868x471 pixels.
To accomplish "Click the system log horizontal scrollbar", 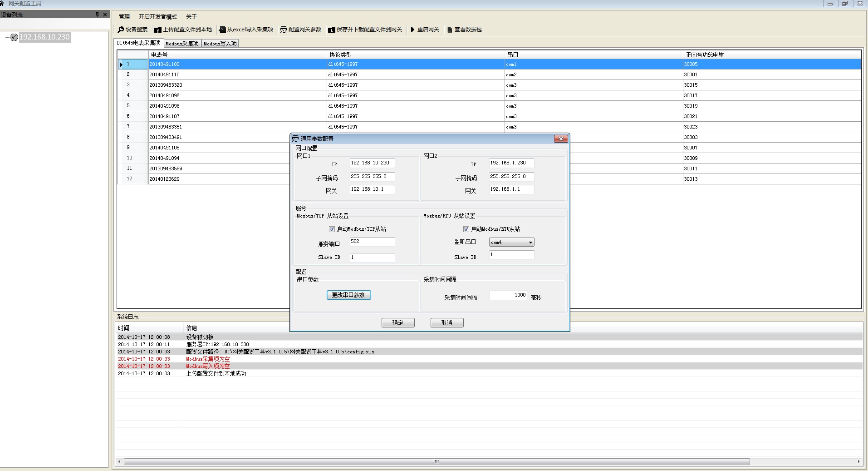I will click(x=436, y=462).
